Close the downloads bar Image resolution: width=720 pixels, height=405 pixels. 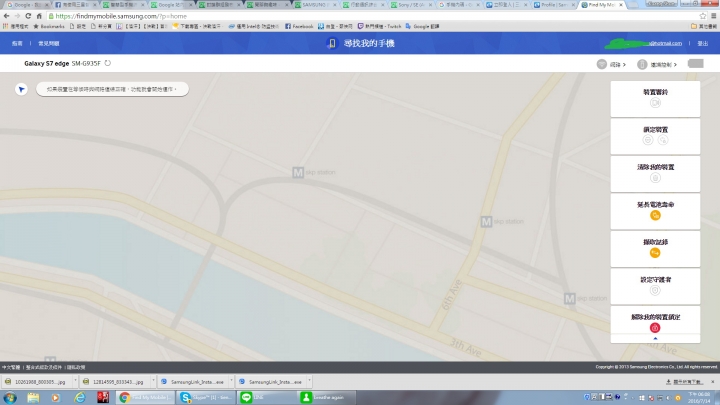coord(713,382)
